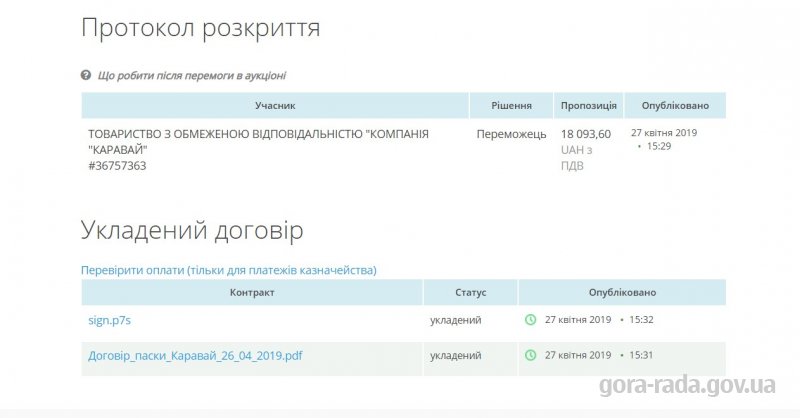Select 'укладений' status in Договір_паски row
Viewport: 800px width, 418px height.
point(456,355)
